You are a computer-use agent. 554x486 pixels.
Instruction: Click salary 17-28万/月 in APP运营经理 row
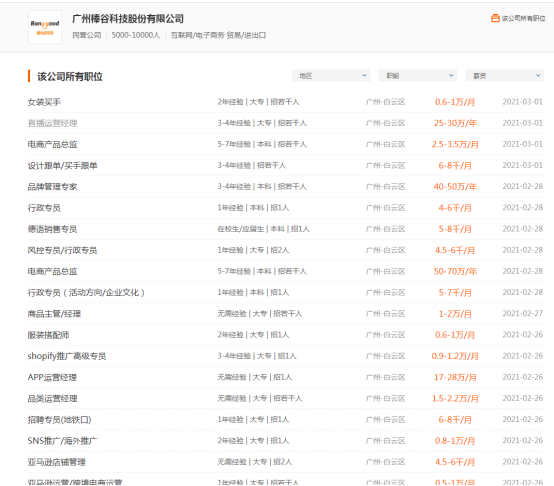[455, 378]
